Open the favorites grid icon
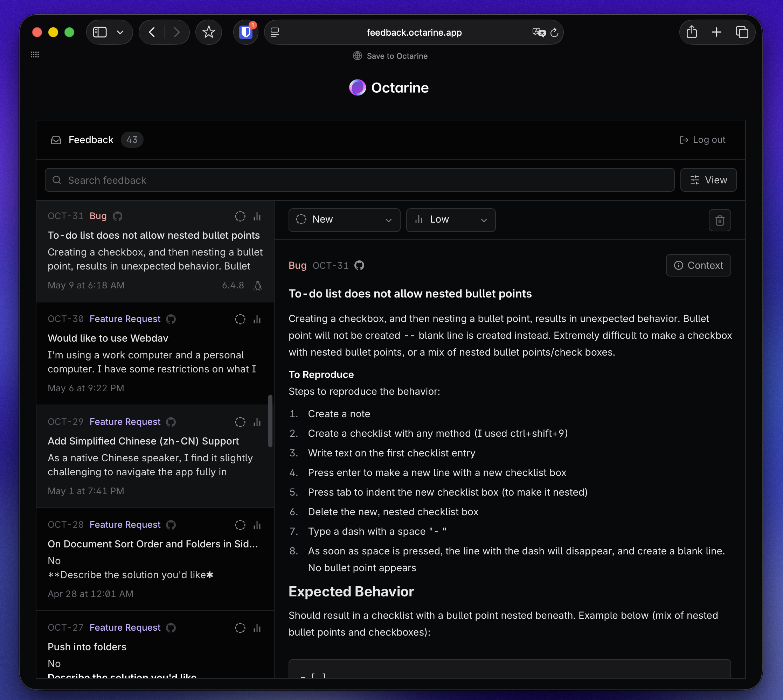 [x=35, y=55]
